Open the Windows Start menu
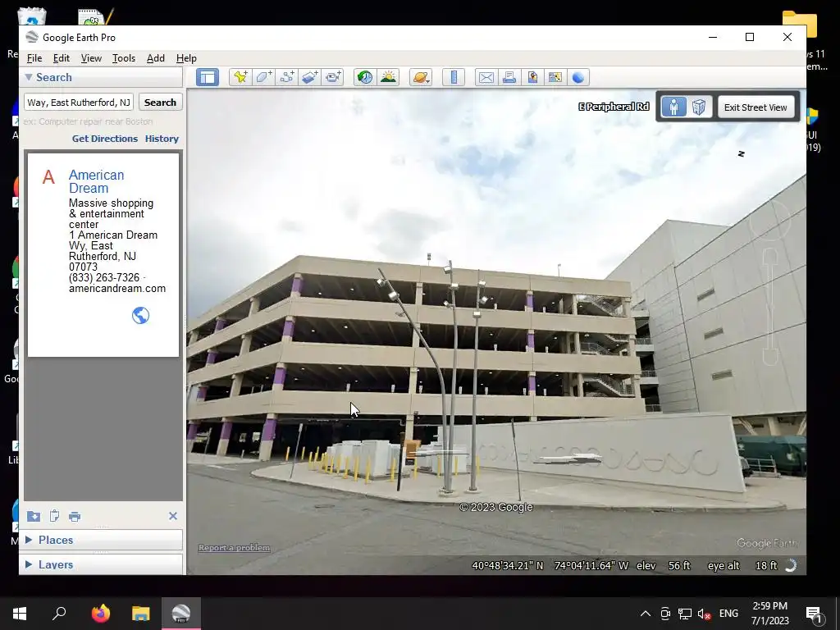The width and height of the screenshot is (840, 630). (x=20, y=614)
